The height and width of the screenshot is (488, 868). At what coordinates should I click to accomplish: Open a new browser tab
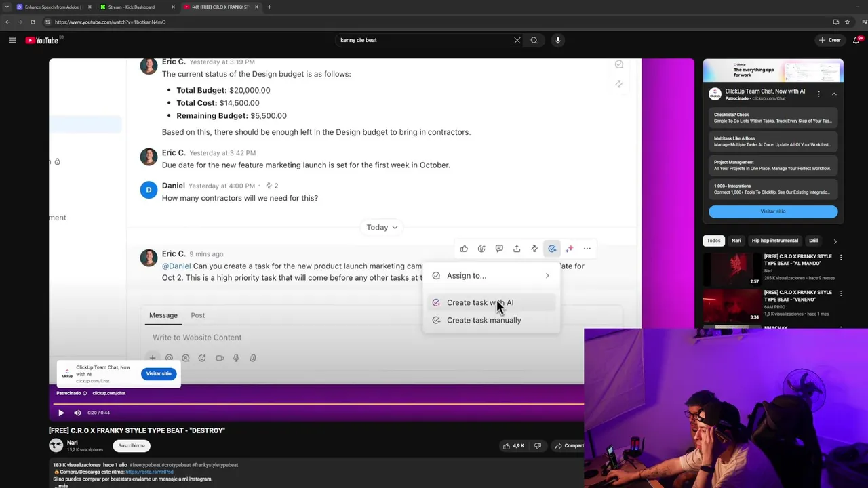[269, 7]
